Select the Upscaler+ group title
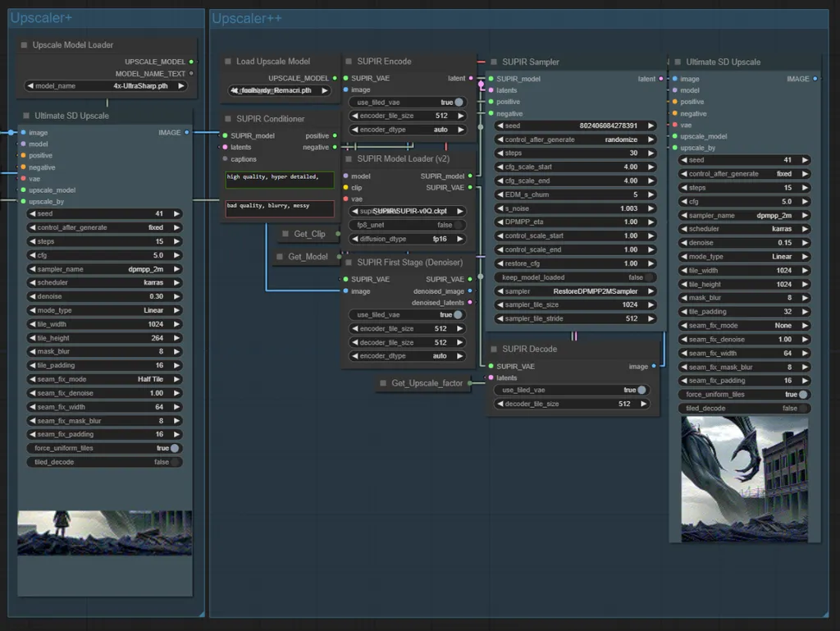840x631 pixels. click(41, 17)
